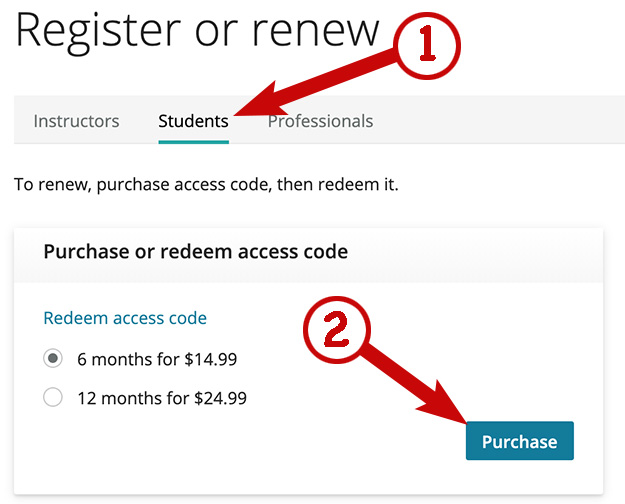Click the Register or renew heading
This screenshot has height=504, width=625.
point(197,31)
